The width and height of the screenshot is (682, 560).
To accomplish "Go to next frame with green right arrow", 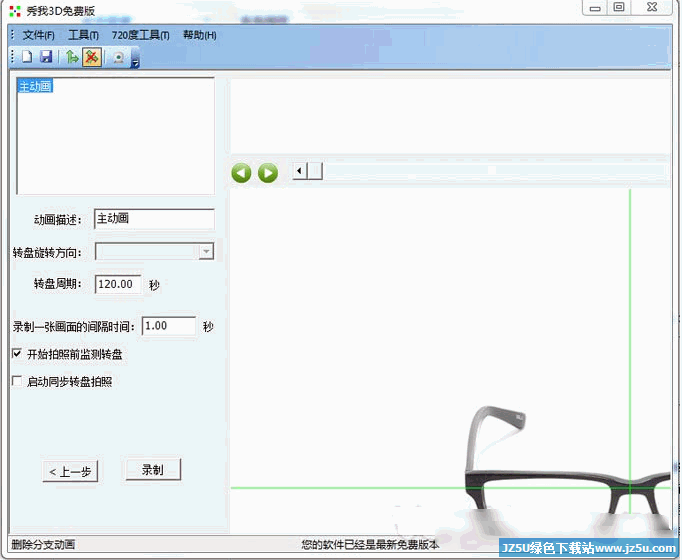I will pos(268,173).
